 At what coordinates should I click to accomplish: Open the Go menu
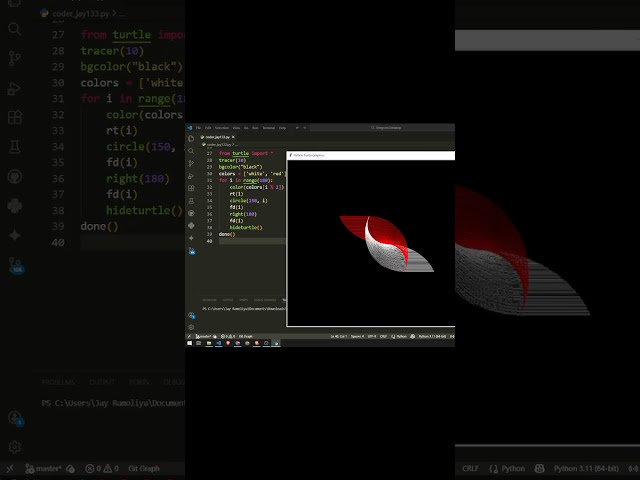click(x=246, y=128)
